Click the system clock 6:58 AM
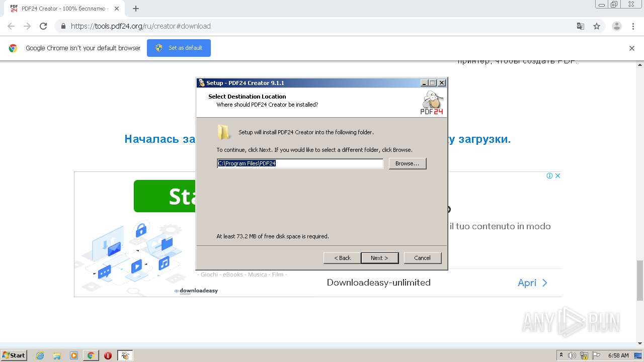 pos(618,355)
